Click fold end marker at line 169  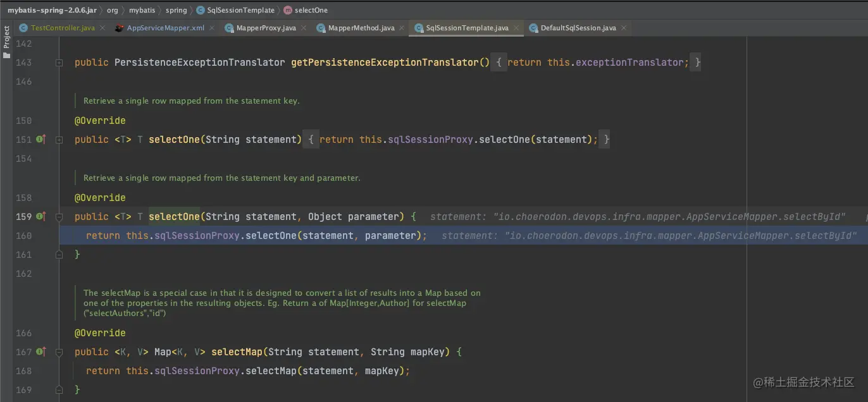coord(59,390)
